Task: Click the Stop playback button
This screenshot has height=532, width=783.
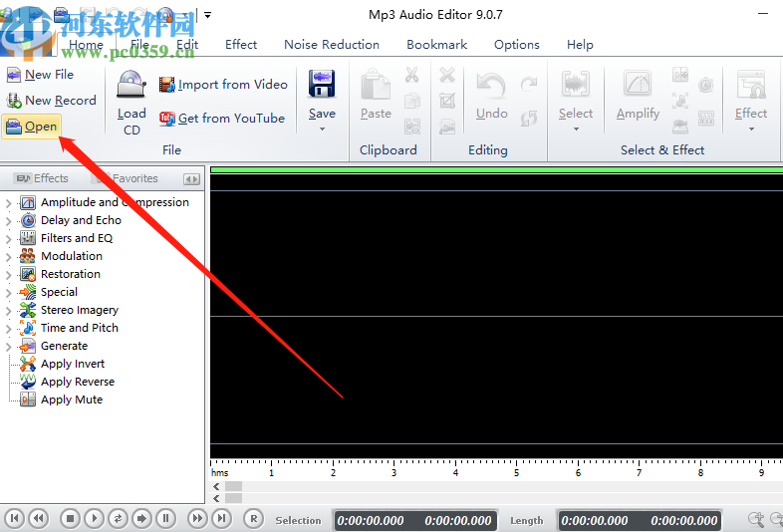Action: 70,518
